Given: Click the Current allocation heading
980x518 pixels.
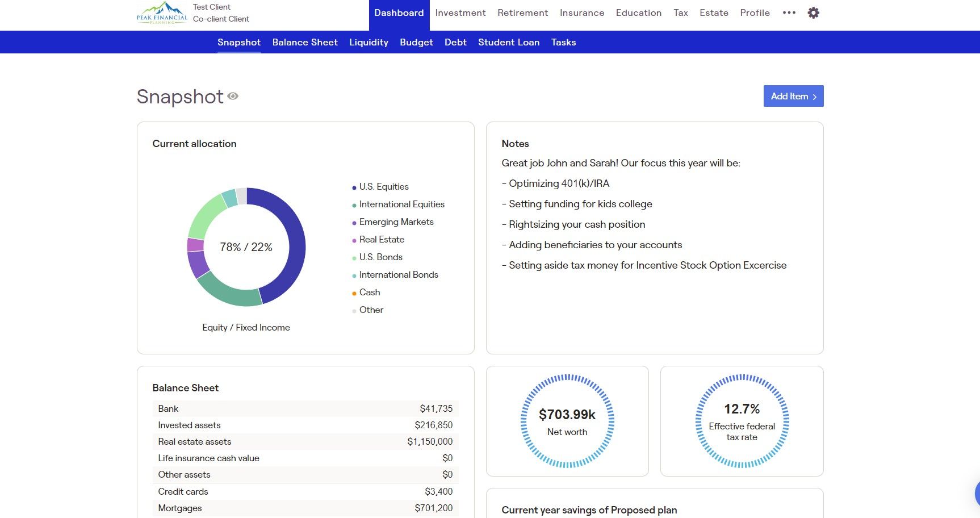Looking at the screenshot, I should (x=194, y=144).
